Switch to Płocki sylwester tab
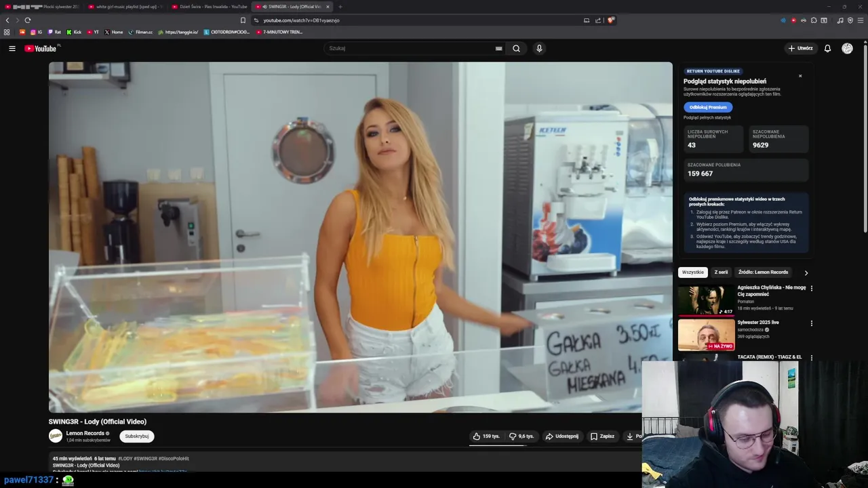The image size is (868, 488). tap(41, 7)
